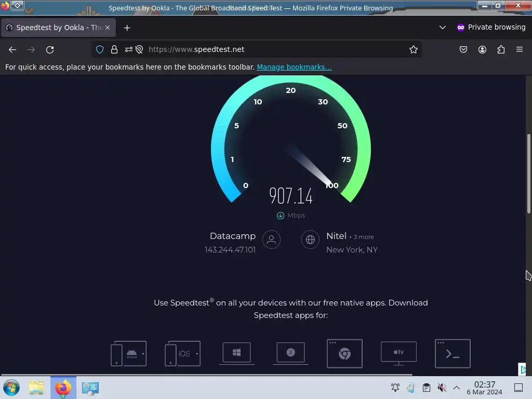Click the globe icon to change server

coord(310,240)
